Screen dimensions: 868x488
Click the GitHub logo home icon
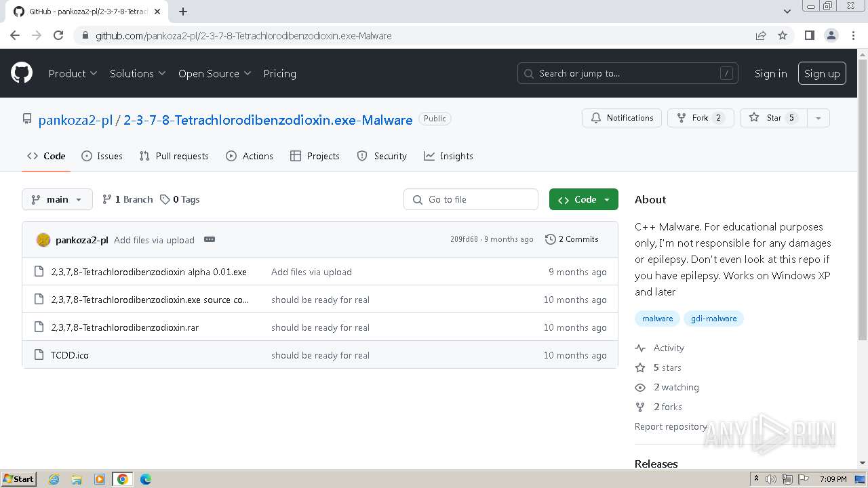click(x=22, y=73)
